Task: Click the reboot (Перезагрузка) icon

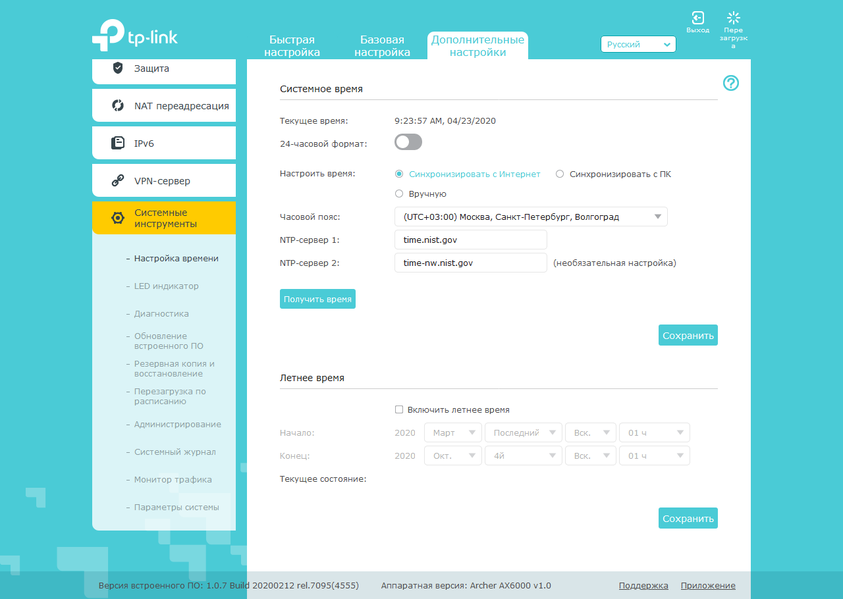Action: click(733, 18)
